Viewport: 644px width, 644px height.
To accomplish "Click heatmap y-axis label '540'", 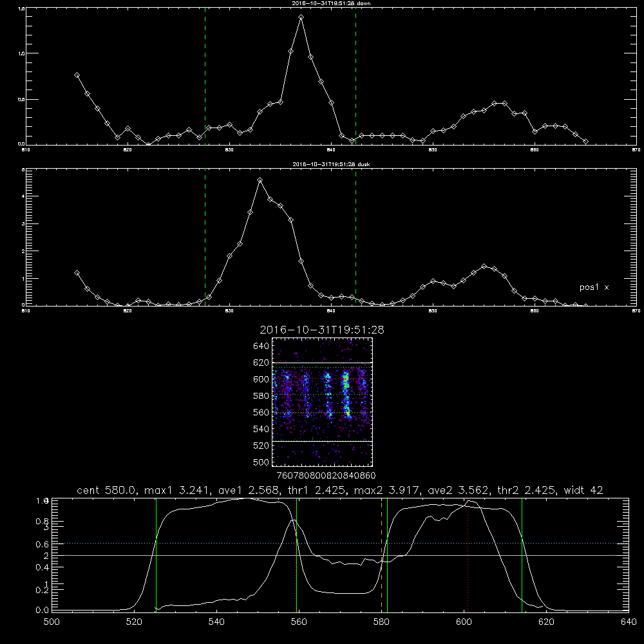I will point(261,429).
